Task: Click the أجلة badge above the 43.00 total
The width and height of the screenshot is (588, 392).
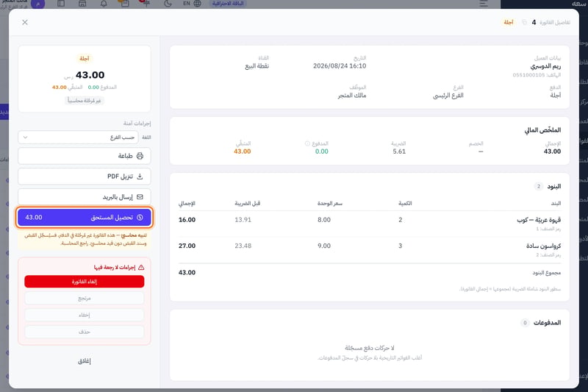Action: click(85, 59)
